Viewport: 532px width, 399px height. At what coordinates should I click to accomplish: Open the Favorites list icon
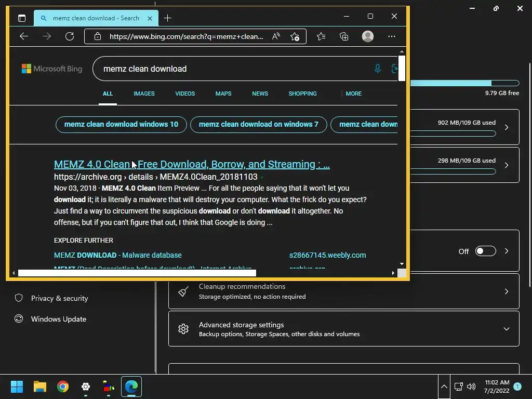tap(321, 36)
